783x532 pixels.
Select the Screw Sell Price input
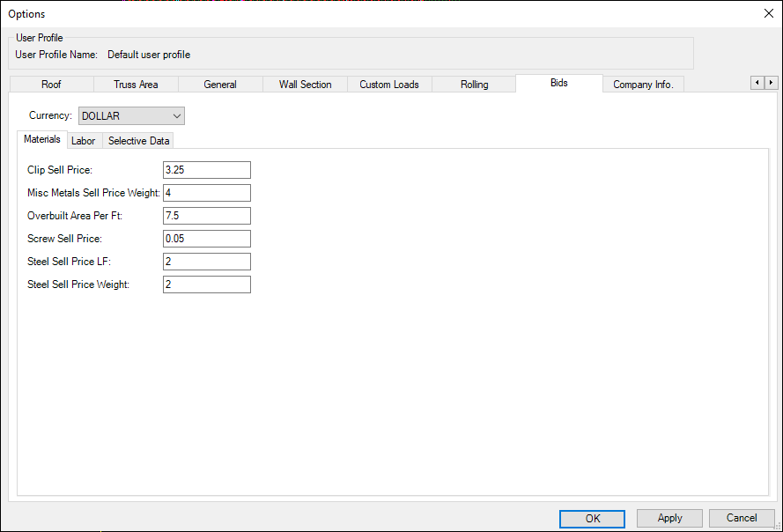207,239
